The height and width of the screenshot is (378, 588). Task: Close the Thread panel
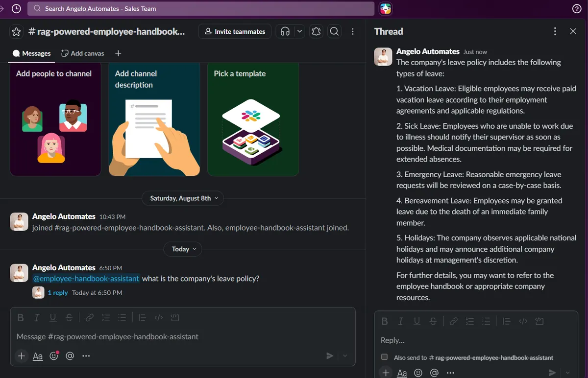(x=573, y=31)
